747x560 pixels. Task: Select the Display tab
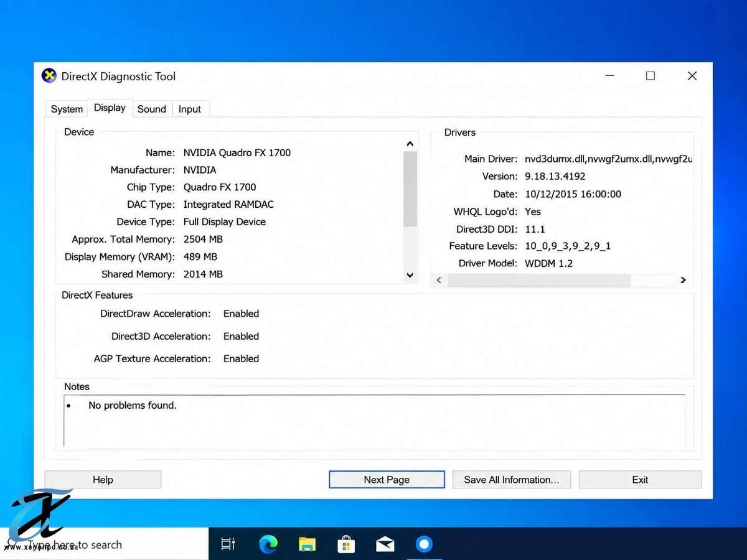(110, 108)
